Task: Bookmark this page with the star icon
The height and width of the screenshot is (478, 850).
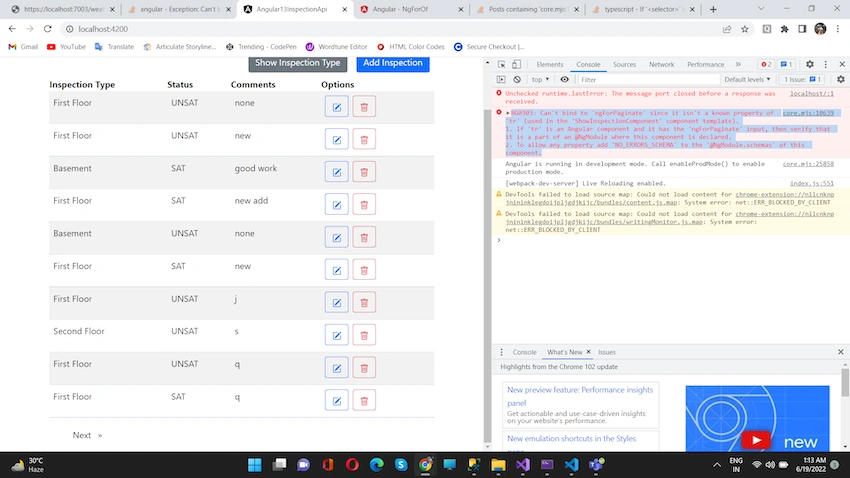Action: tap(745, 29)
